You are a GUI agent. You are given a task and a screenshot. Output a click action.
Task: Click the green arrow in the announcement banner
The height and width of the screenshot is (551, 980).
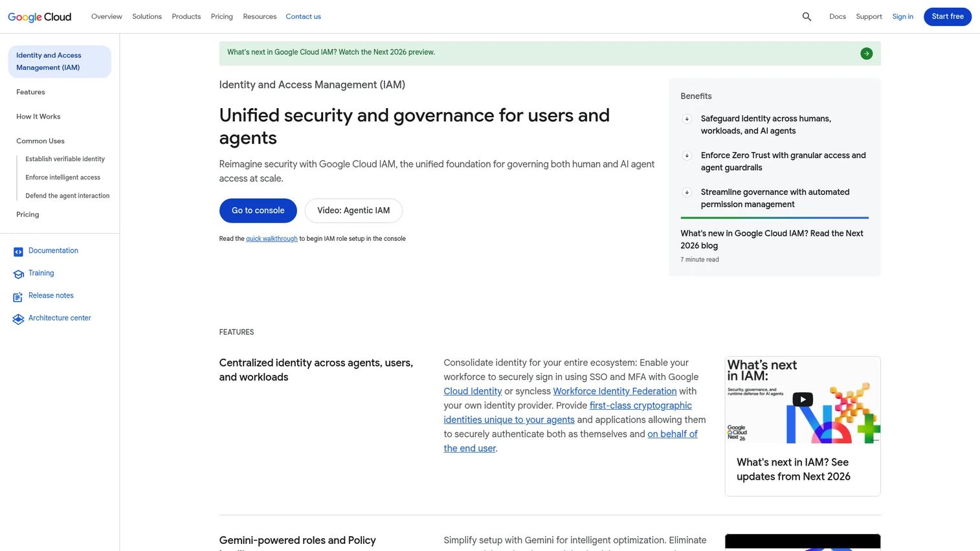(x=867, y=54)
